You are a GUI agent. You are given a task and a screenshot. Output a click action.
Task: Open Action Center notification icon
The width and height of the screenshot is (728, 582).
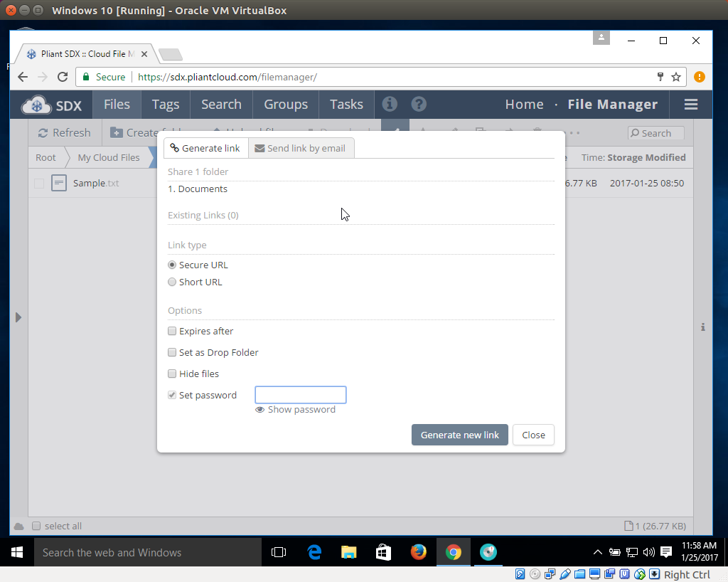pyautogui.click(x=666, y=552)
